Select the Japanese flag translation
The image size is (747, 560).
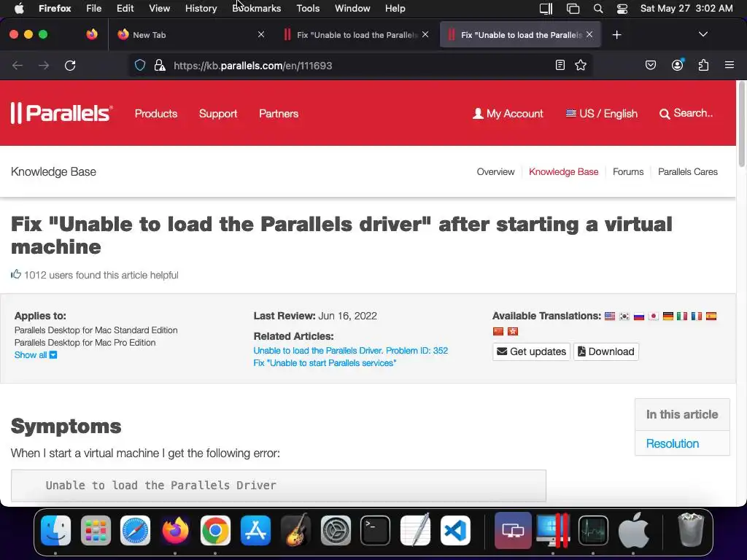pyautogui.click(x=654, y=316)
